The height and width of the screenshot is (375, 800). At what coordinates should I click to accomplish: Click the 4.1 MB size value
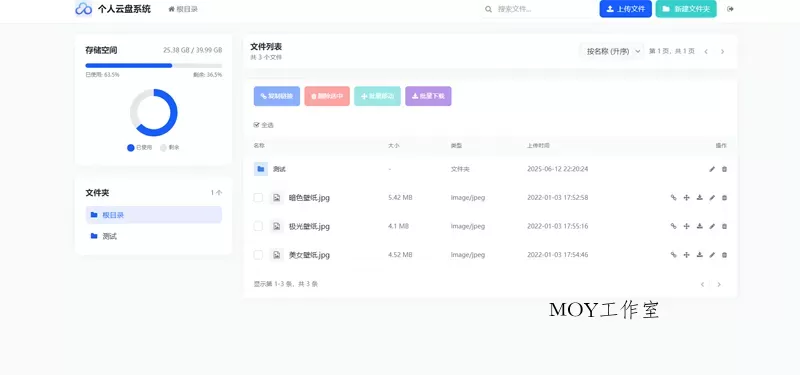coord(398,226)
